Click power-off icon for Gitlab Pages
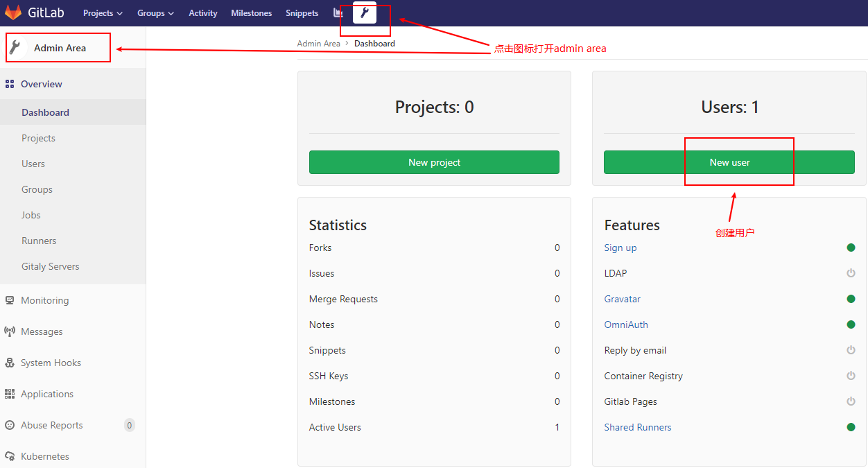Image resolution: width=868 pixels, height=468 pixels. tap(851, 401)
